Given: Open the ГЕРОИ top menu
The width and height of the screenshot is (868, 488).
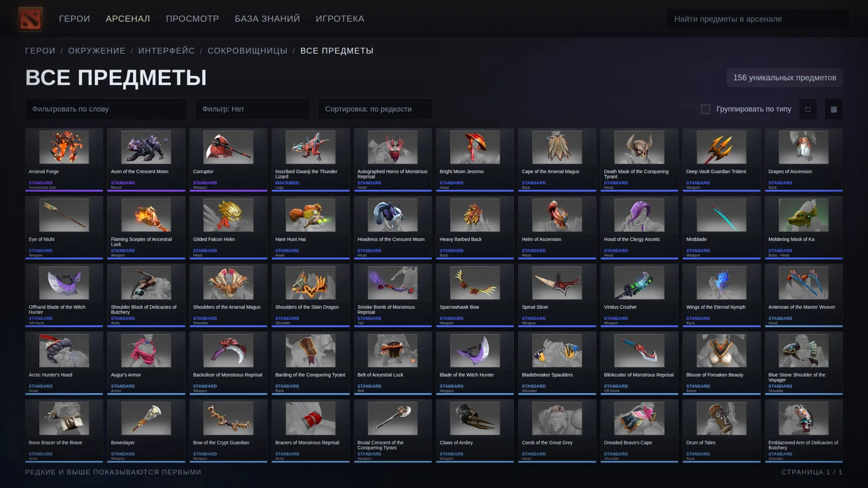Looking at the screenshot, I should tap(74, 19).
